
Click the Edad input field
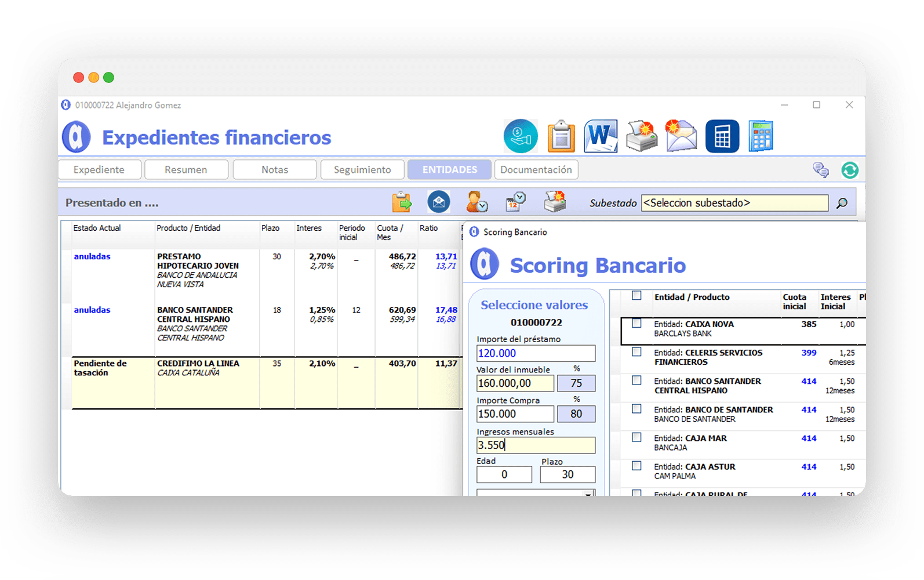click(504, 474)
